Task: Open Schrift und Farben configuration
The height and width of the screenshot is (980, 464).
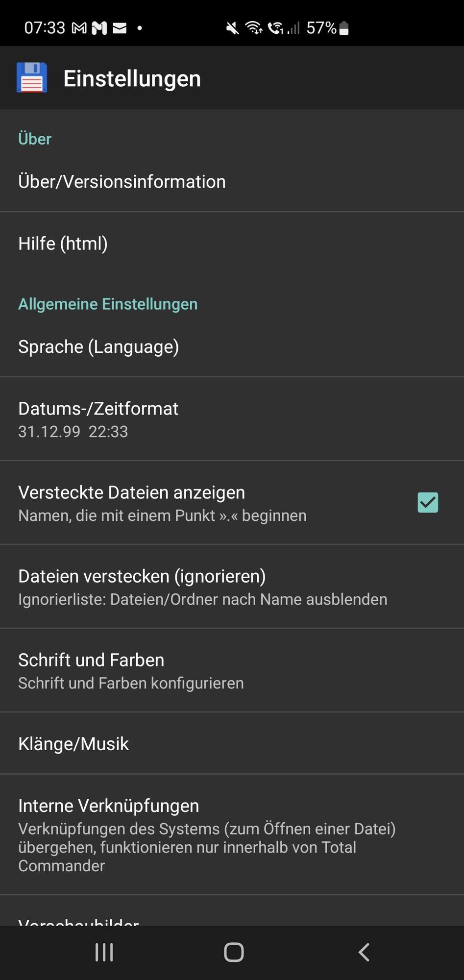Action: (x=232, y=670)
